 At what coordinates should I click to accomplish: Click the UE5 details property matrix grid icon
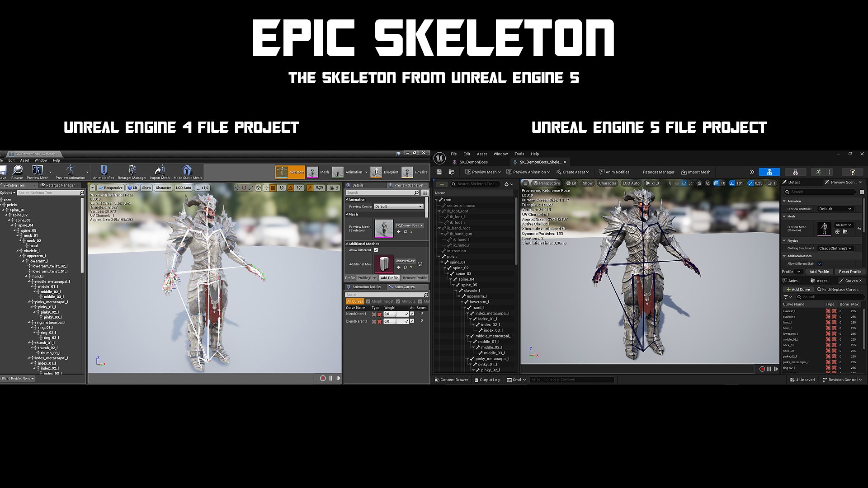862,192
